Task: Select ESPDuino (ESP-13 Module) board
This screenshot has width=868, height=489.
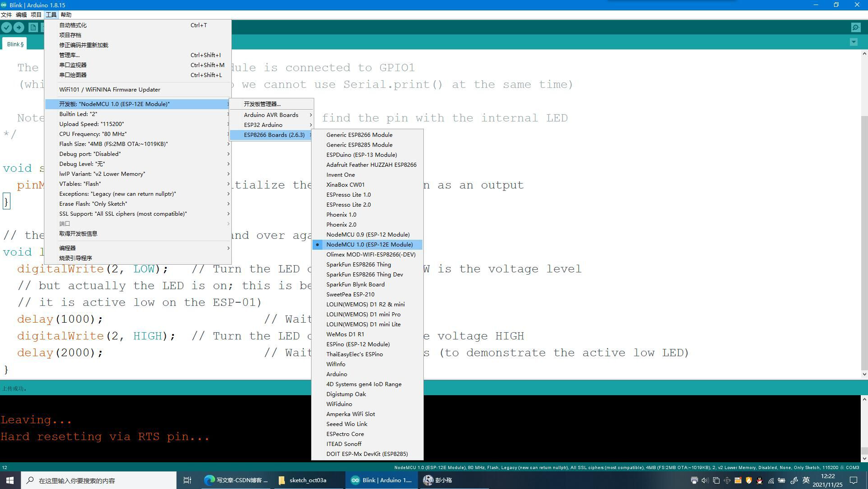Action: coord(368,155)
